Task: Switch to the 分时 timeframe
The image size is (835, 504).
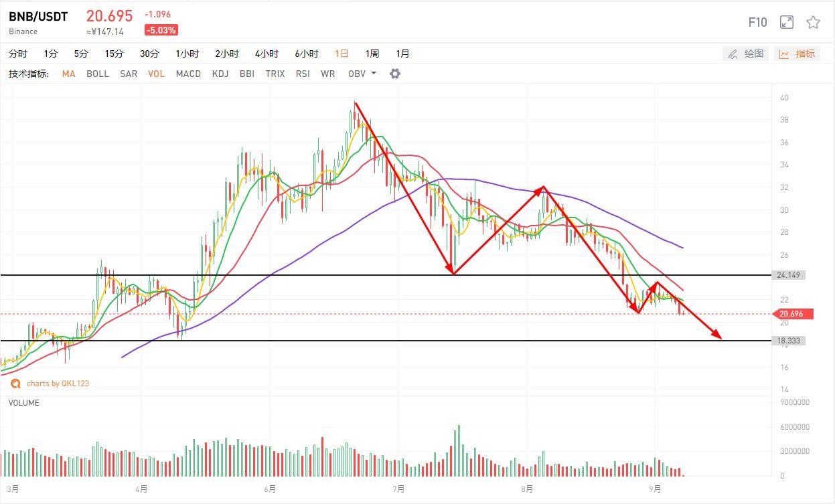Action: 18,54
